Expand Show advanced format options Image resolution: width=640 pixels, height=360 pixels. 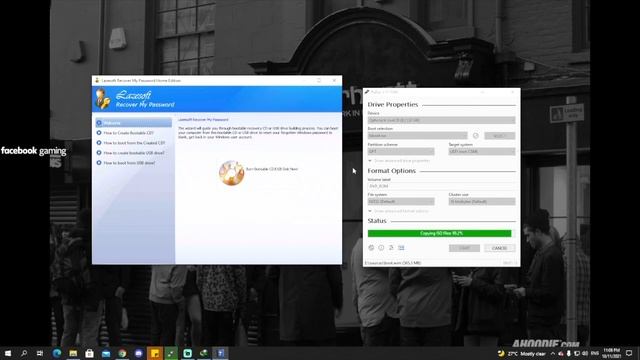398,211
